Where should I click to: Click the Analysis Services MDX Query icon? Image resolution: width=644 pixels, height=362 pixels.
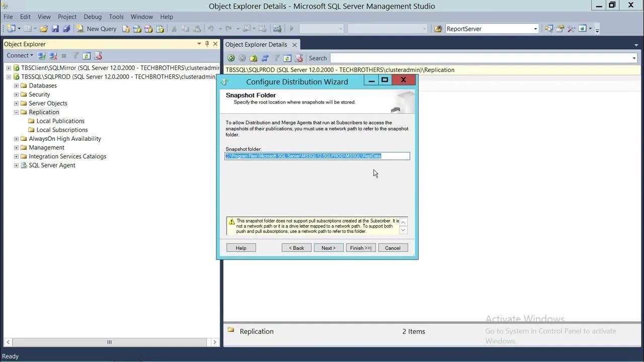pyautogui.click(x=137, y=29)
